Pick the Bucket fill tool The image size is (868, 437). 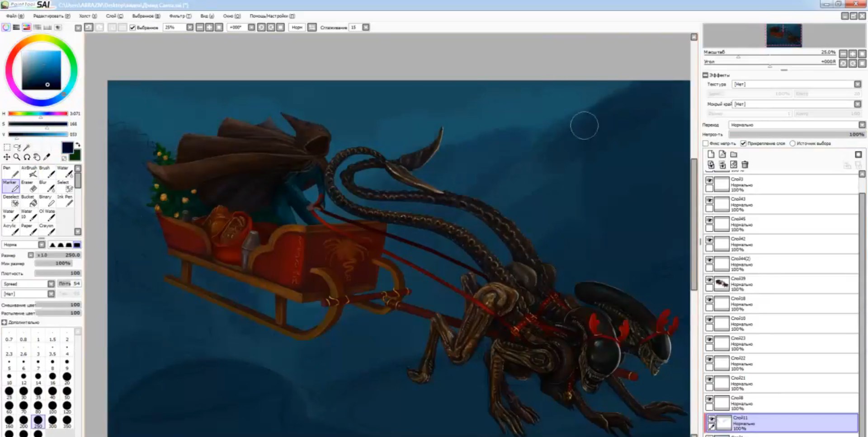pos(29,200)
